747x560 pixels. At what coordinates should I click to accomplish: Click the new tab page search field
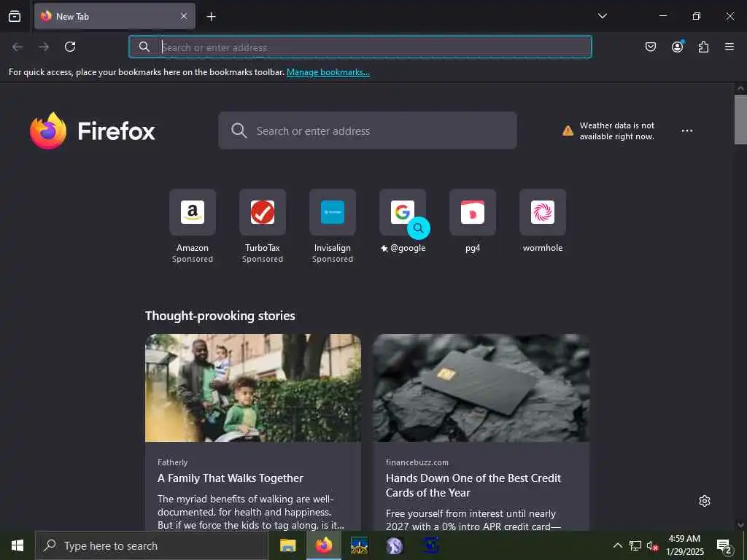point(368,131)
